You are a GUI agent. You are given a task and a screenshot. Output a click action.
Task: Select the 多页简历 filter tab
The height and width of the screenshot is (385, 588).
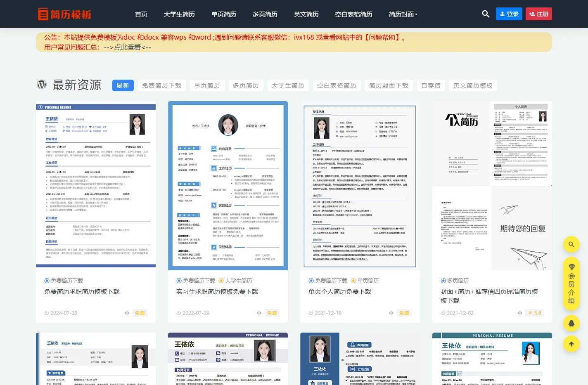coord(246,85)
